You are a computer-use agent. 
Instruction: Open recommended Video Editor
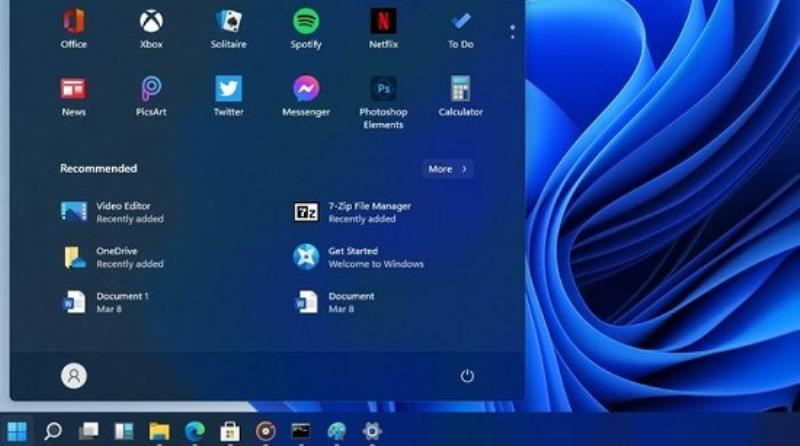112,212
